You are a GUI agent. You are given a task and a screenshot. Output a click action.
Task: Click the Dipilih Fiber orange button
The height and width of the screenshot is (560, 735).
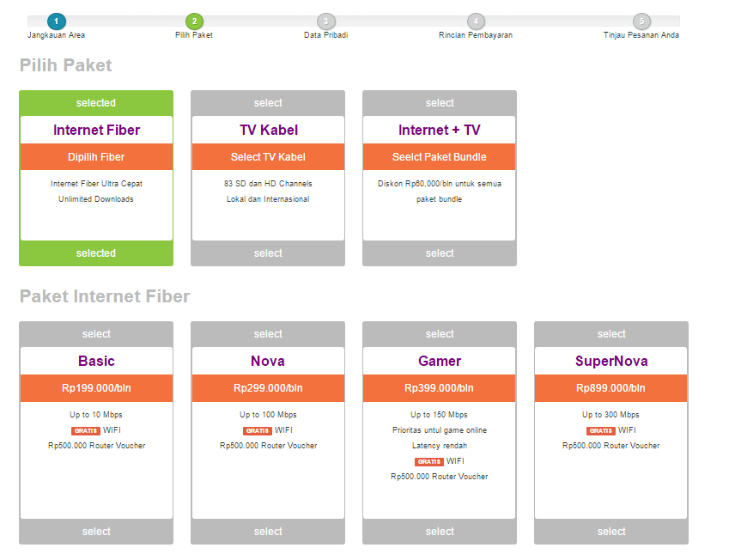point(96,157)
